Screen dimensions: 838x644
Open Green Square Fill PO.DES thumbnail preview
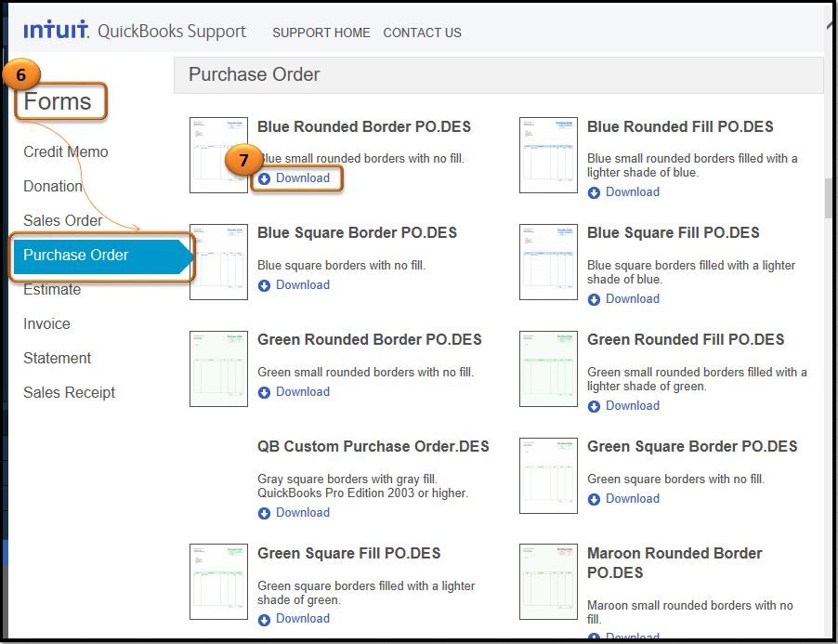tap(218, 582)
